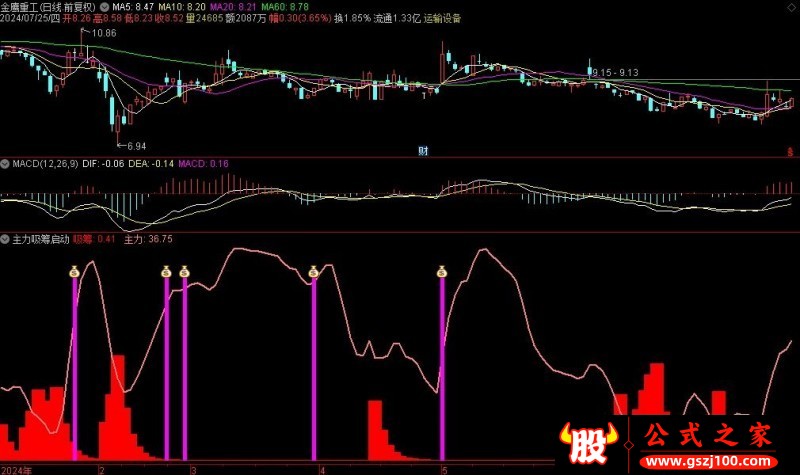Click the red 吸筹: 0.41 value
This screenshot has width=800, height=475.
click(94, 239)
